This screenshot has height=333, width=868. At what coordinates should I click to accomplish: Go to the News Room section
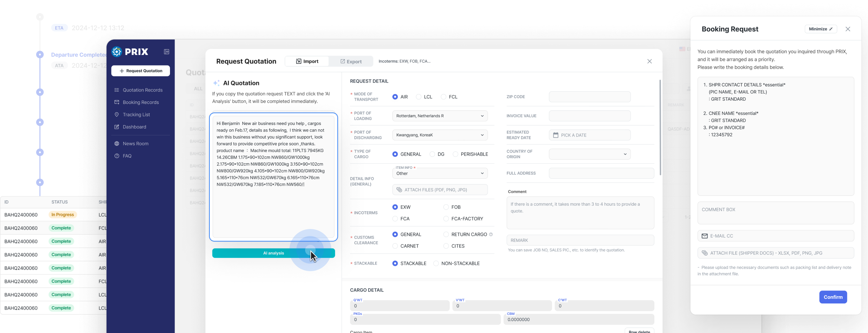[135, 144]
